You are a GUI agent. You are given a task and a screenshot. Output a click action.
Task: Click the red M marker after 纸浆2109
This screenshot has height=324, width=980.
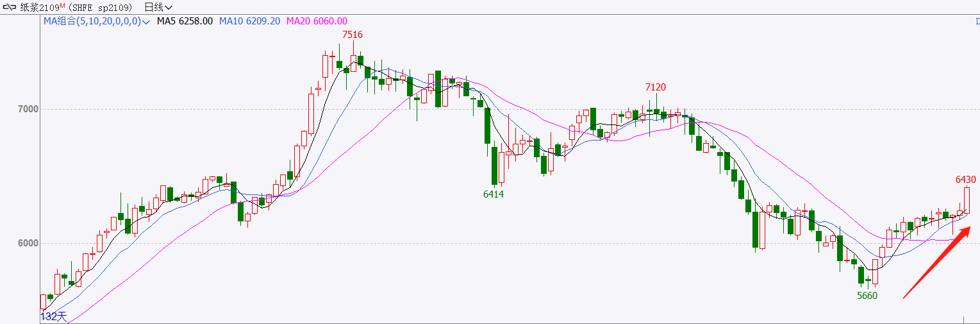pos(63,6)
